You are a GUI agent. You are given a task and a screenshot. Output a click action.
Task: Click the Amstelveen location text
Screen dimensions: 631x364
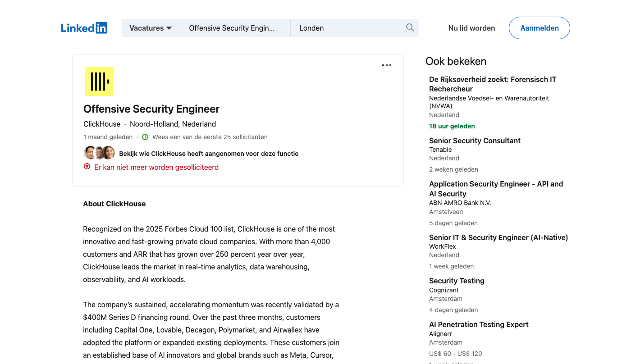(x=446, y=212)
